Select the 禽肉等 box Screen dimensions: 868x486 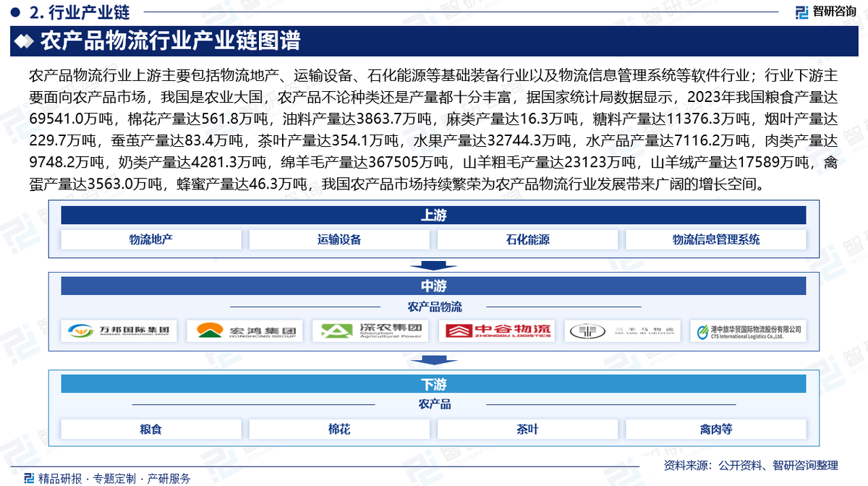coord(715,430)
